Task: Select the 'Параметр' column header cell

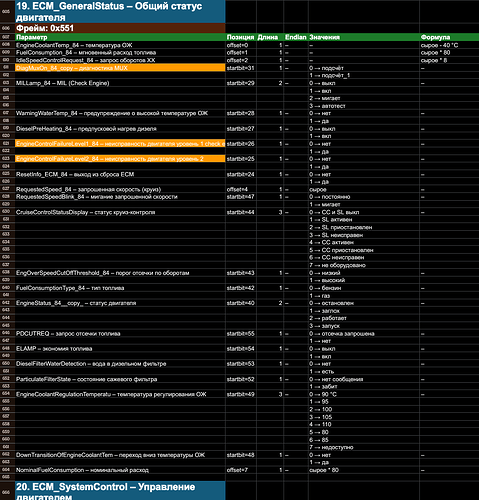Action: pos(120,37)
